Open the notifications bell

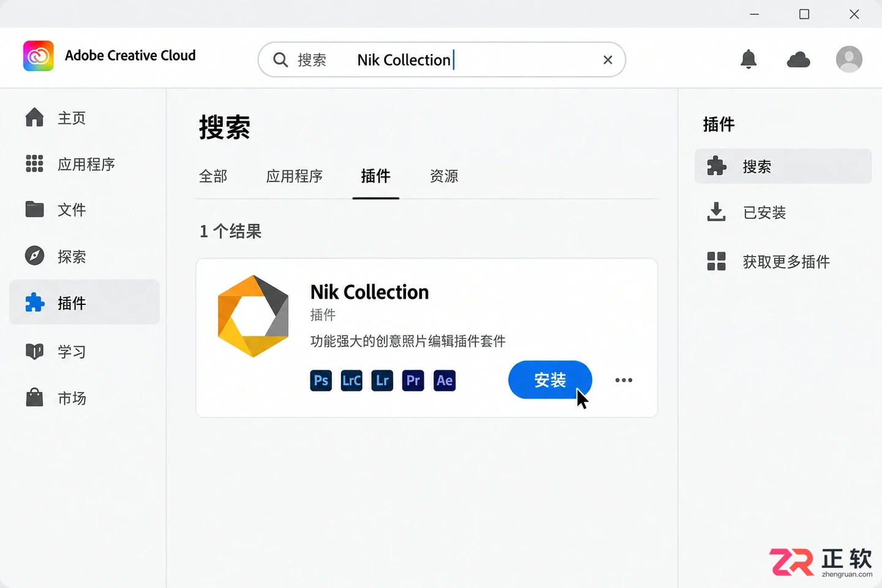(x=748, y=59)
